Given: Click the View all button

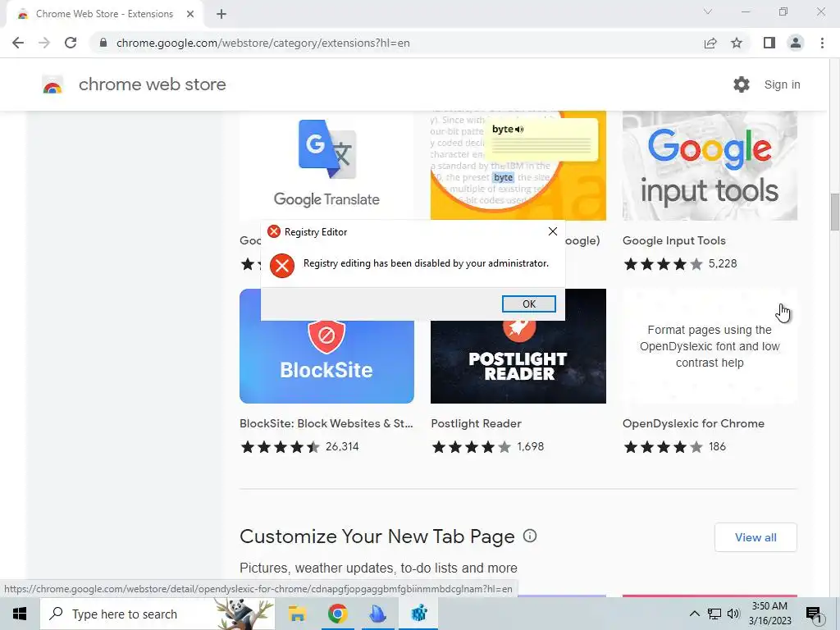Looking at the screenshot, I should pyautogui.click(x=756, y=537).
